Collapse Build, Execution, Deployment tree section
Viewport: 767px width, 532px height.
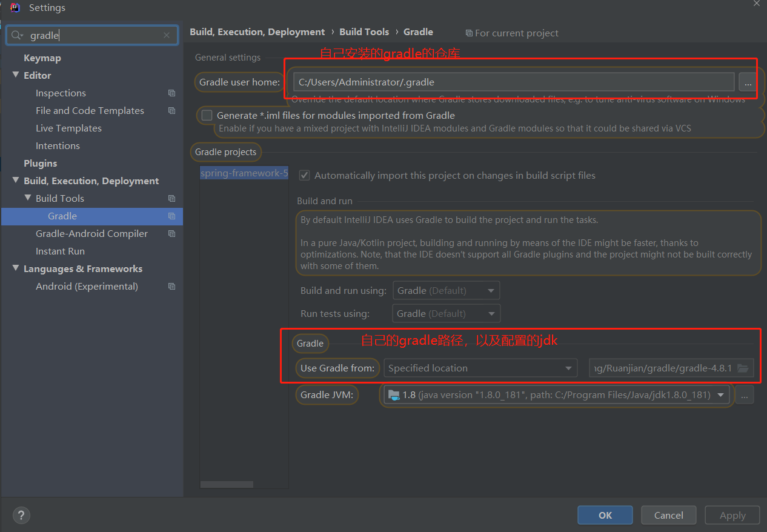click(16, 181)
